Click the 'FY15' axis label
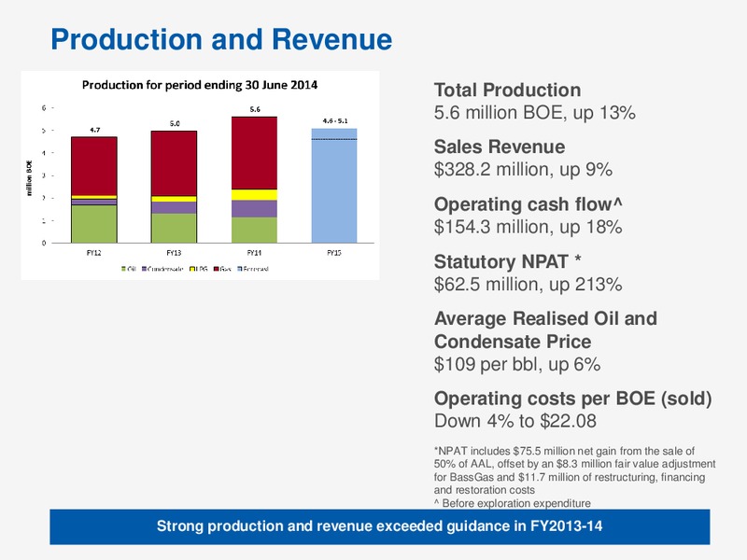 point(334,253)
